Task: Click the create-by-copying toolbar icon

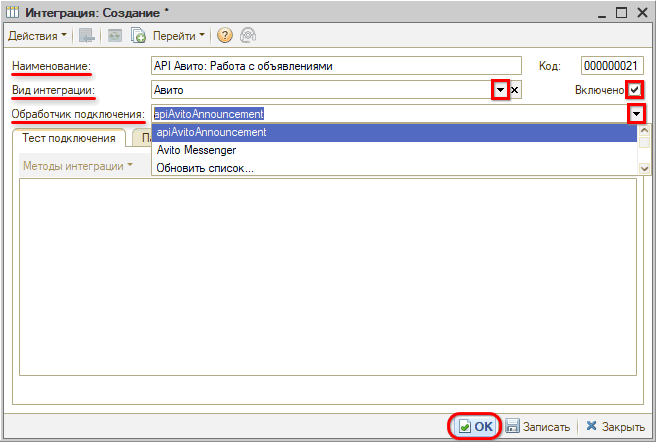Action: pos(139,36)
